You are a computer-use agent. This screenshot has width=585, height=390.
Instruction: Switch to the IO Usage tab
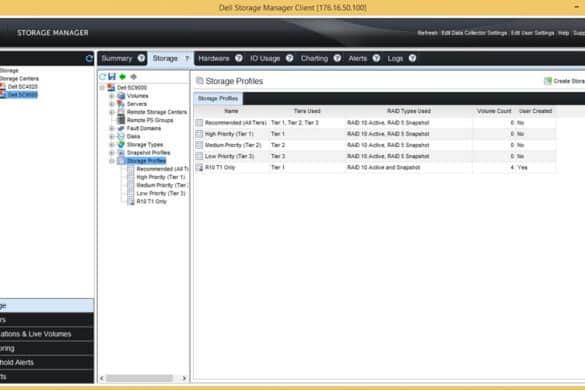(265, 59)
